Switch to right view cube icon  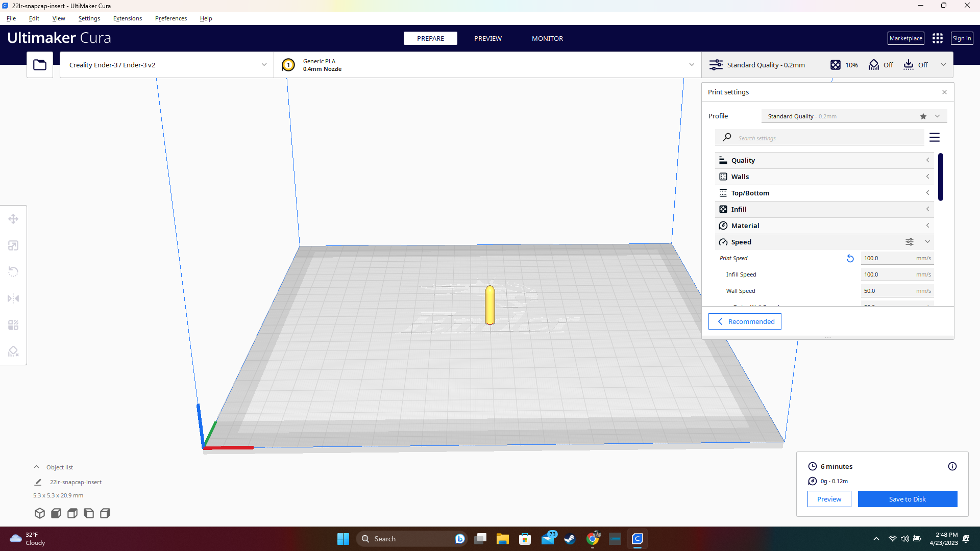click(x=105, y=513)
